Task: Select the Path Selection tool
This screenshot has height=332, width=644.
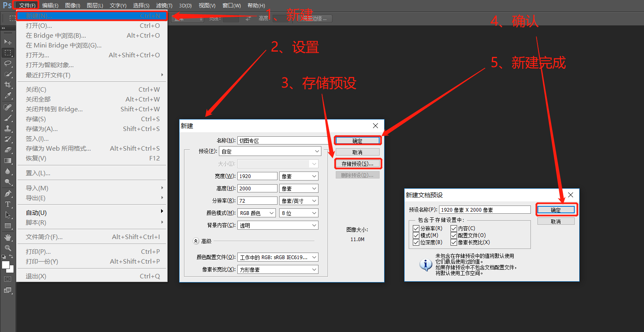Action: point(8,215)
